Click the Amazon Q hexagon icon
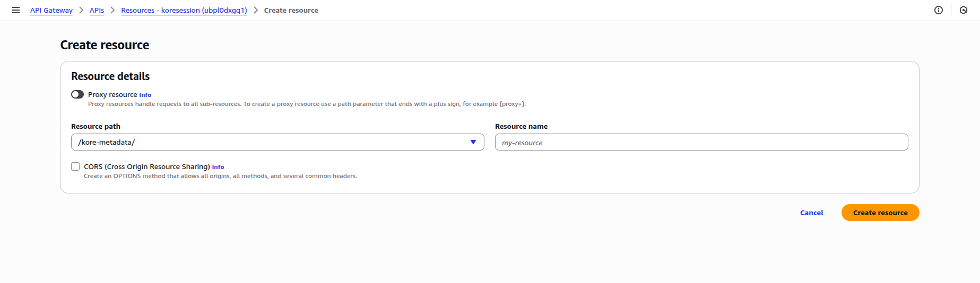 pos(964,10)
